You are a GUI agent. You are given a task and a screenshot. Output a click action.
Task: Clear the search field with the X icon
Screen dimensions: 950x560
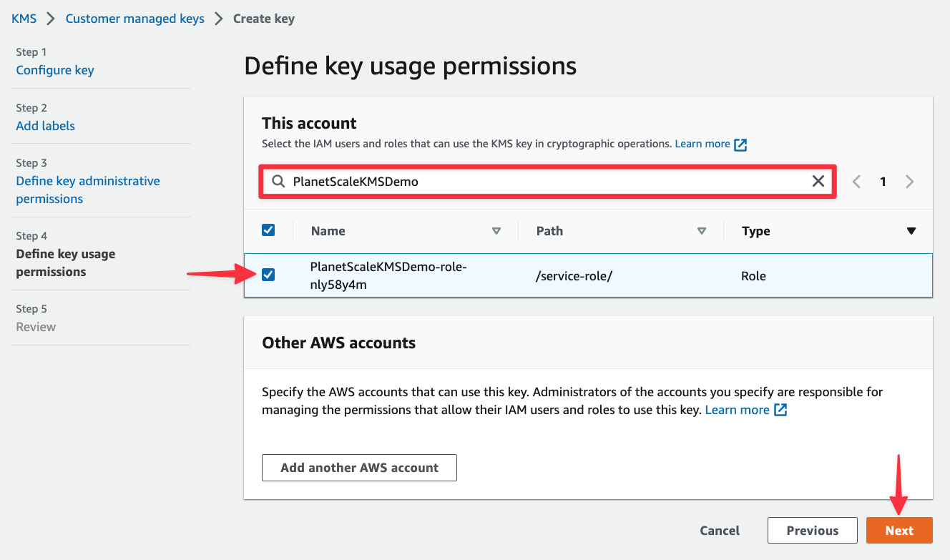coord(818,182)
